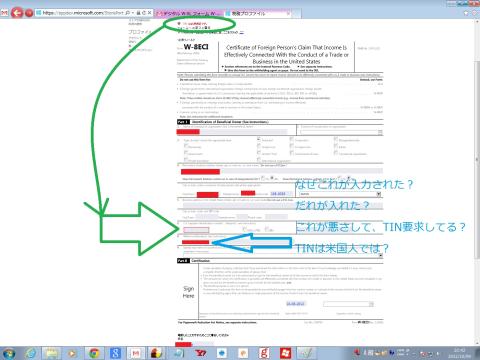This screenshot has width=480, height=360.
Task: Click the beneficial owner name input field
Action: 232,132
